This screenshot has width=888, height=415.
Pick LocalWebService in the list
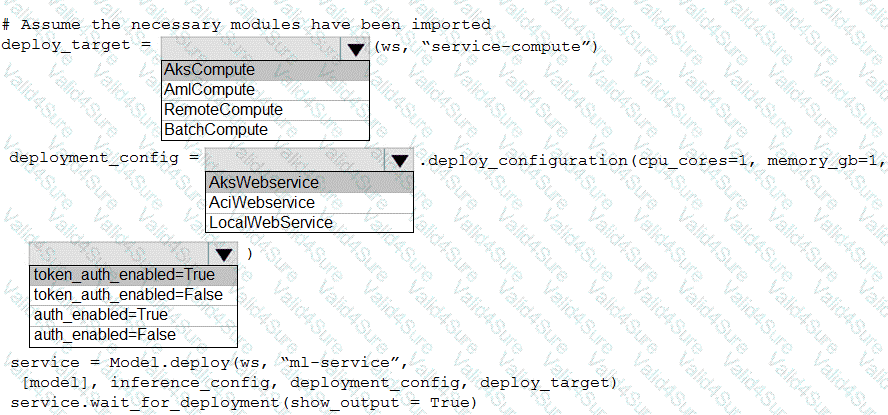point(309,222)
